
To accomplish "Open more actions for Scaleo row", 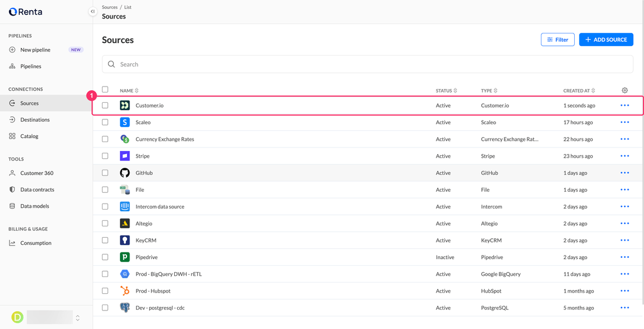I will 625,122.
